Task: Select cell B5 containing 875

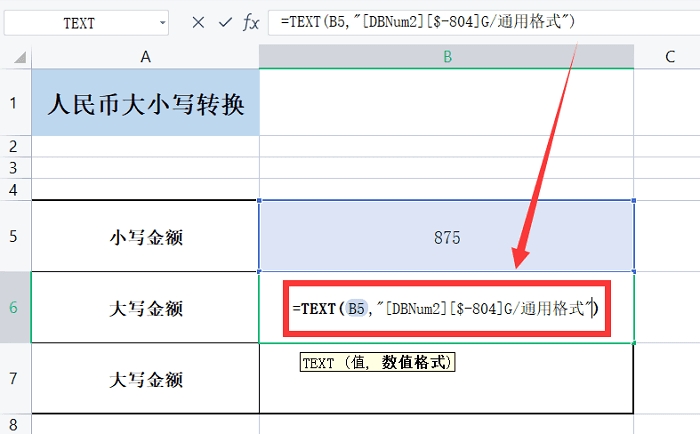Action: pyautogui.click(x=446, y=236)
